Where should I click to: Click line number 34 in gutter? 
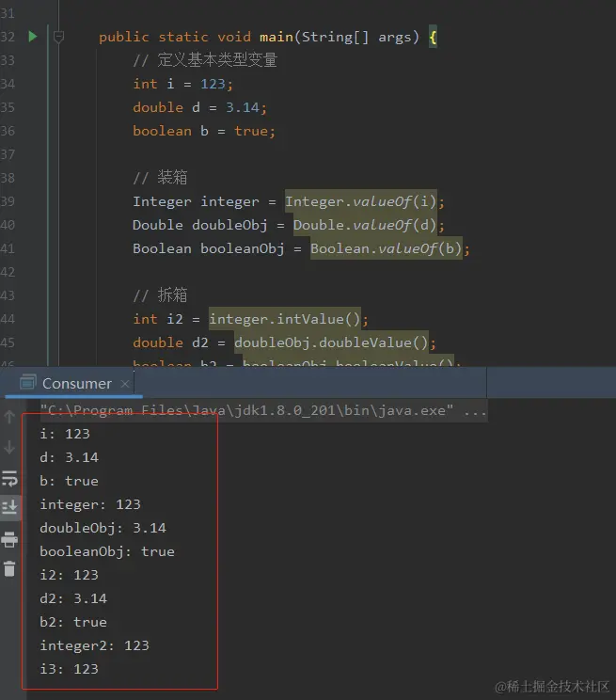[8, 84]
